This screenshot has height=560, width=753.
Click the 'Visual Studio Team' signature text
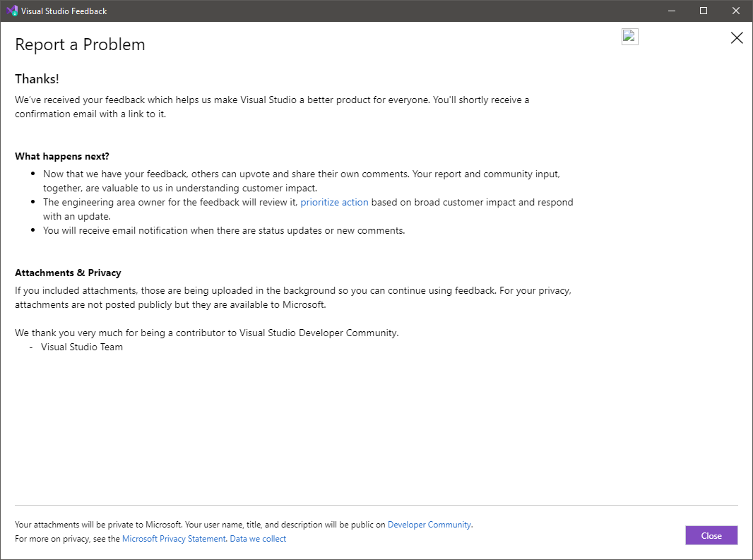(x=82, y=347)
